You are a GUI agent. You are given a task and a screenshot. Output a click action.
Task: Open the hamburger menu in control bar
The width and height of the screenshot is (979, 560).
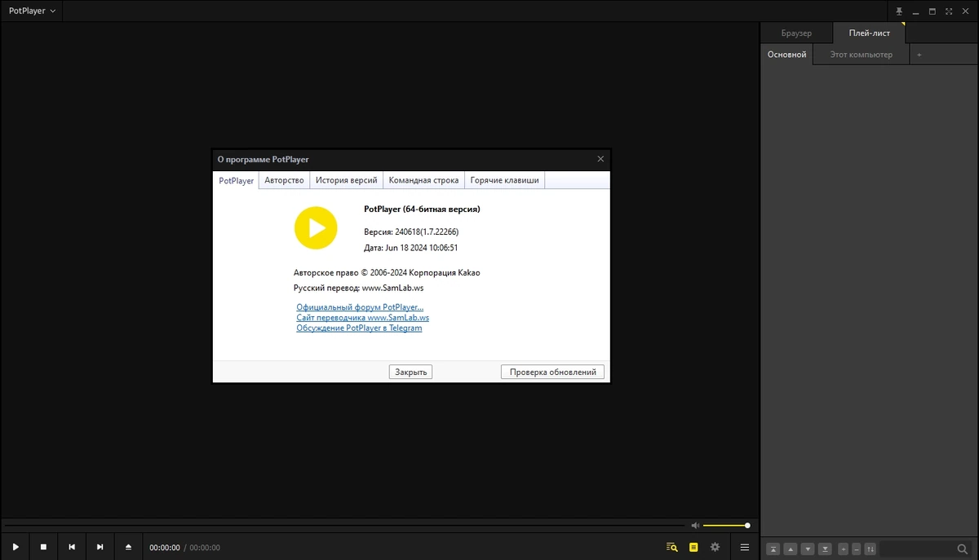[744, 547]
